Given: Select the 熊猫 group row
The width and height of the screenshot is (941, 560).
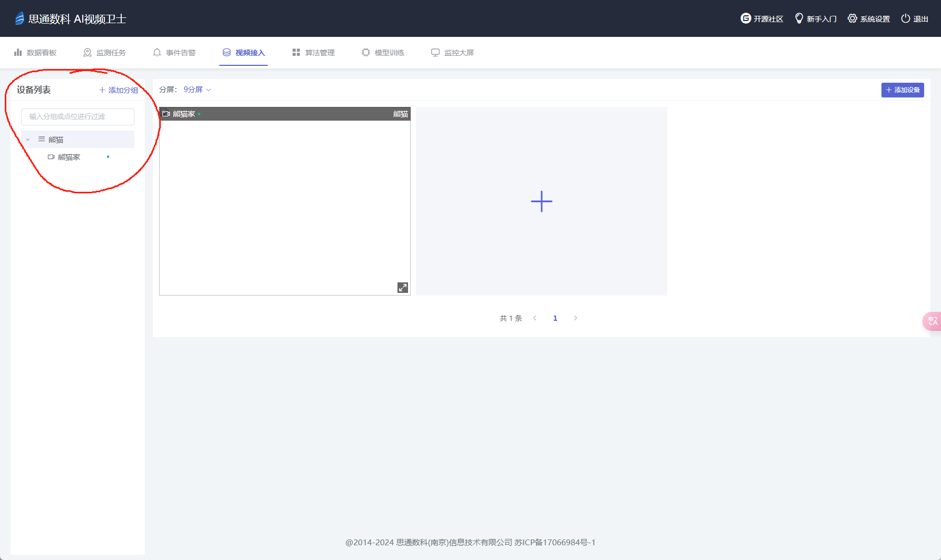Looking at the screenshot, I should click(77, 140).
